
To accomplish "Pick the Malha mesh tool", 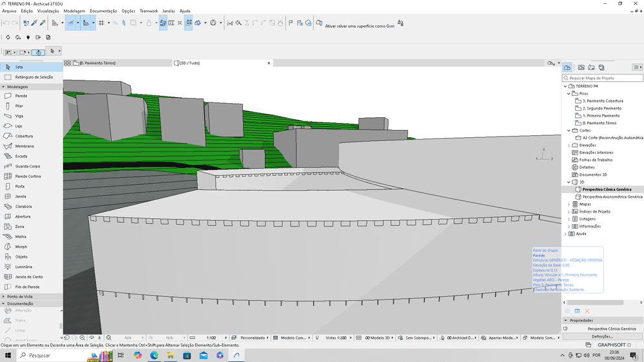I will (21, 236).
